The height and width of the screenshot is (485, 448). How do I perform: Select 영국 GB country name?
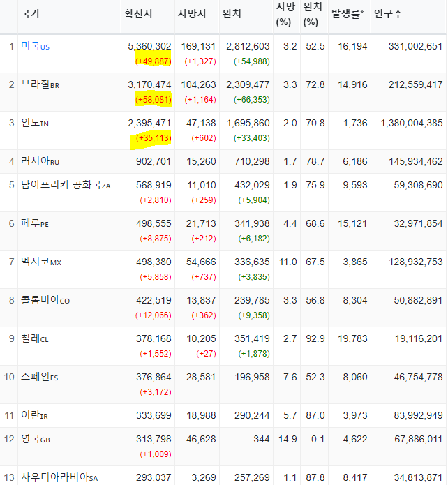[36, 439]
